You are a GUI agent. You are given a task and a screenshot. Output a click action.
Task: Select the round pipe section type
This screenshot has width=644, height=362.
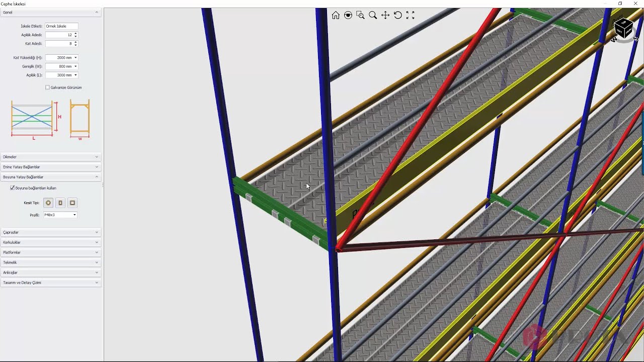point(48,203)
